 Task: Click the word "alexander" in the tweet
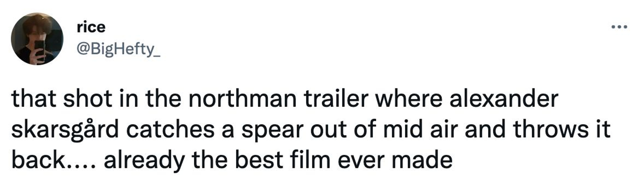tap(504, 99)
